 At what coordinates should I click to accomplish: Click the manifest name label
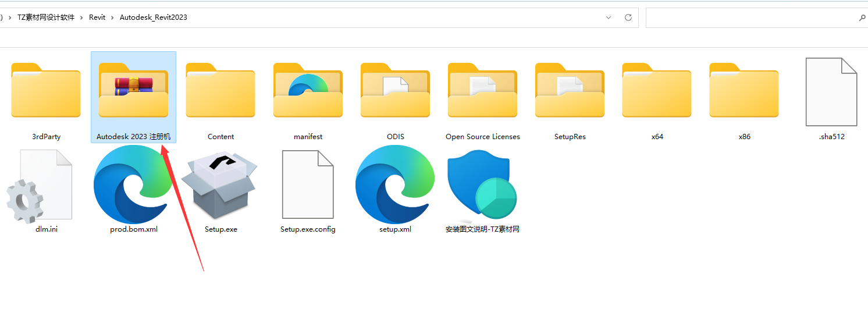[x=308, y=137]
